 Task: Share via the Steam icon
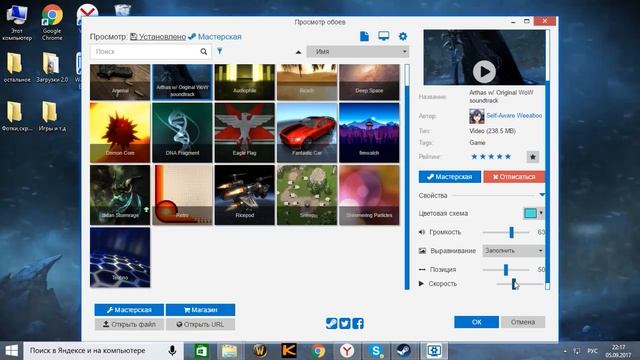click(x=331, y=323)
